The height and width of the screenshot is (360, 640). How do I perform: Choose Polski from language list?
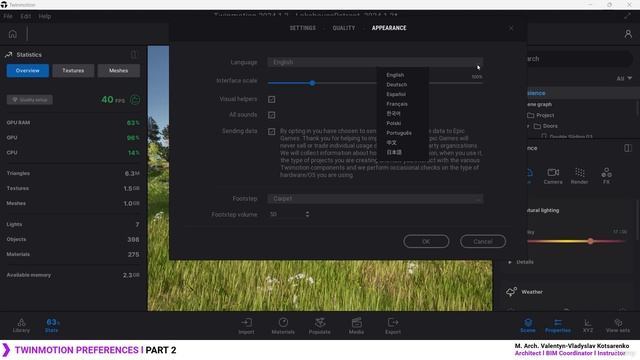click(393, 123)
